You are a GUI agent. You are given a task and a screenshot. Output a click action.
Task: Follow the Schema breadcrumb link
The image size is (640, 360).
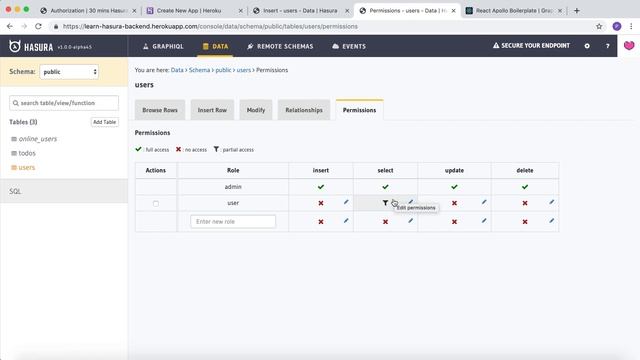click(x=199, y=70)
